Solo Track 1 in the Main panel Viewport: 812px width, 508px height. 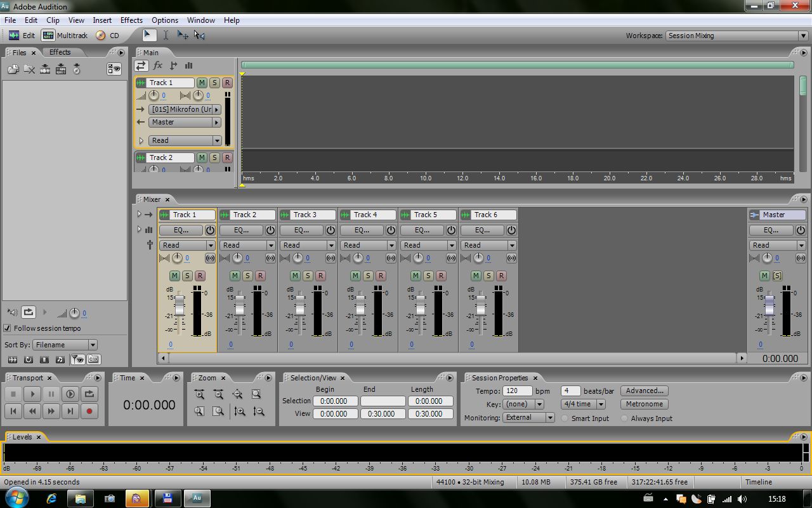pos(214,83)
